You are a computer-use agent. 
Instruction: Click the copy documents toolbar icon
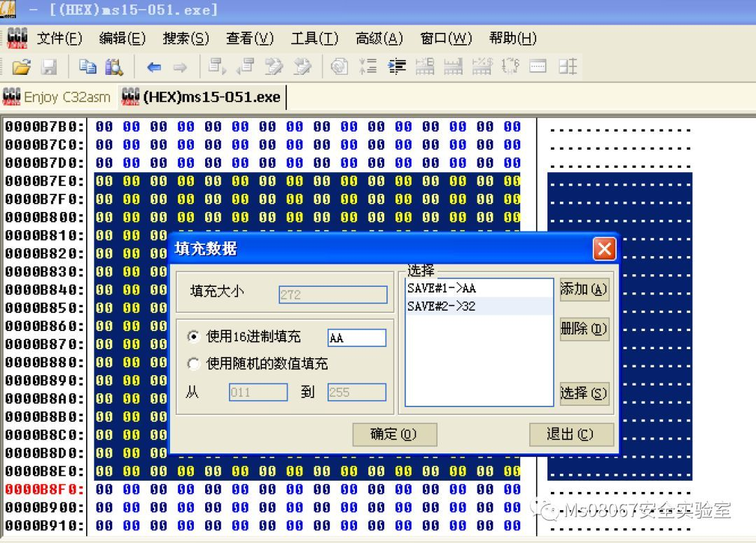(x=87, y=66)
